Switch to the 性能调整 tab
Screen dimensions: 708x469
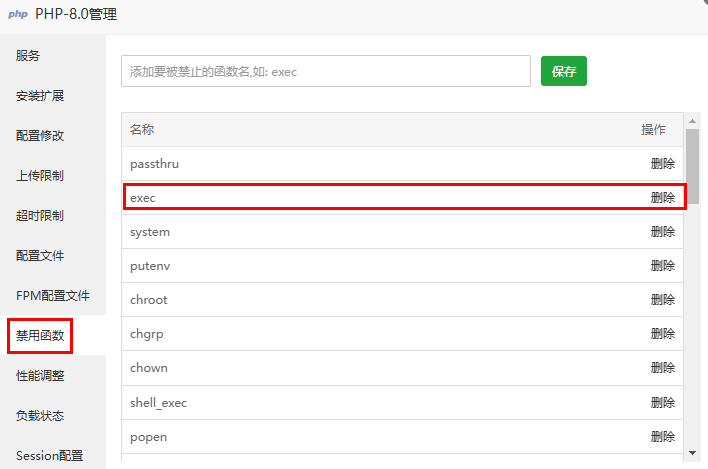point(40,376)
